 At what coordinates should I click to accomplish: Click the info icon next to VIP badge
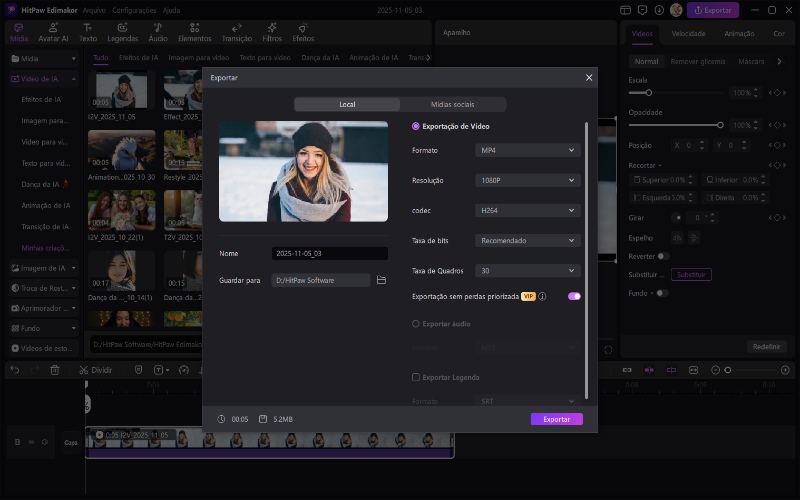[542, 297]
